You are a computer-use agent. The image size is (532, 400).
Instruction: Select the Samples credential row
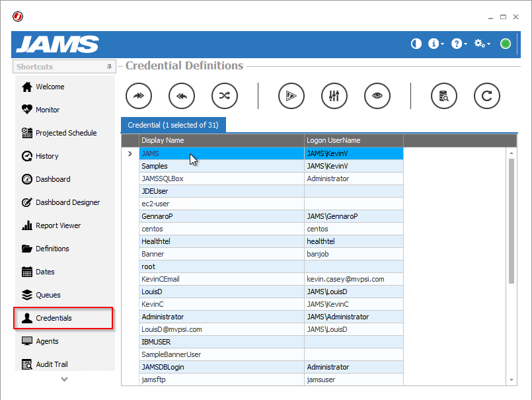tap(271, 166)
